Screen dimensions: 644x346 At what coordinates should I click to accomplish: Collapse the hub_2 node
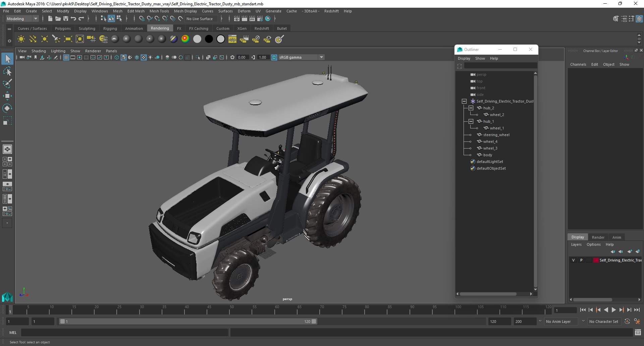pyautogui.click(x=471, y=108)
